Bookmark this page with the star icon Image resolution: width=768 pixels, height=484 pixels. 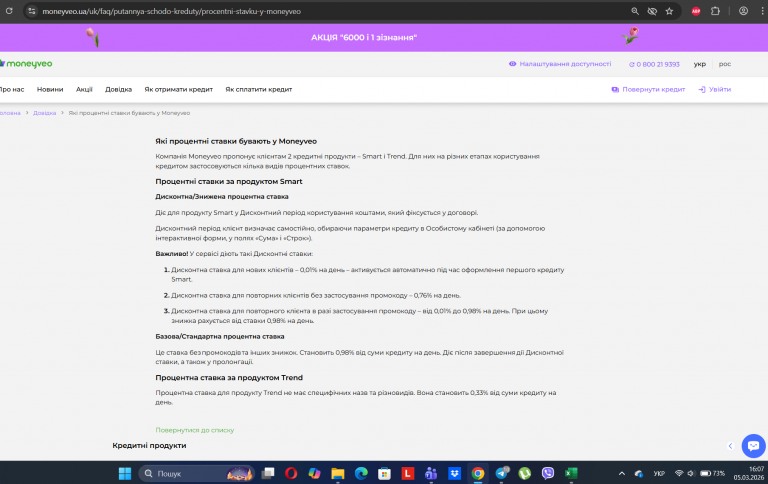(669, 11)
